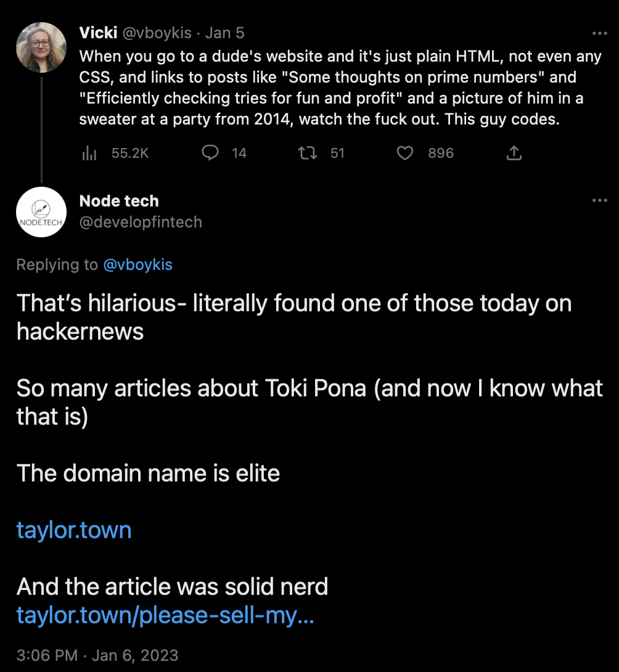Image resolution: width=619 pixels, height=672 pixels.
Task: Click the 896 likes count
Action: click(x=440, y=153)
